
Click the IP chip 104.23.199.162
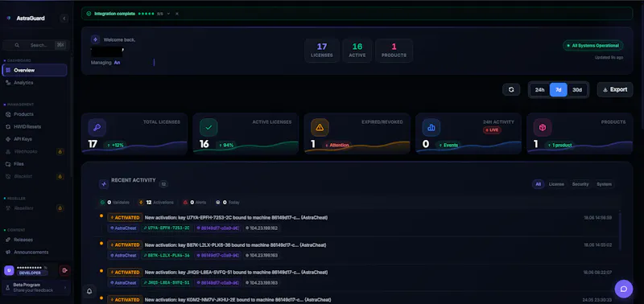tap(262, 228)
